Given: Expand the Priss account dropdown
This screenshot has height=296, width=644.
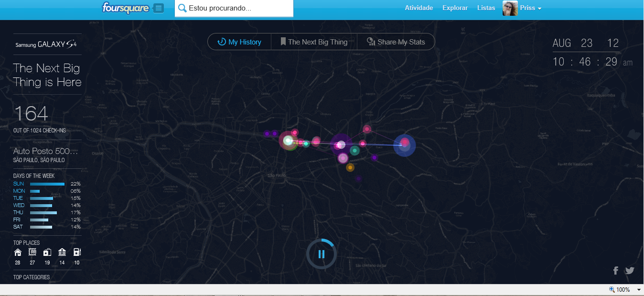Looking at the screenshot, I should [x=531, y=8].
